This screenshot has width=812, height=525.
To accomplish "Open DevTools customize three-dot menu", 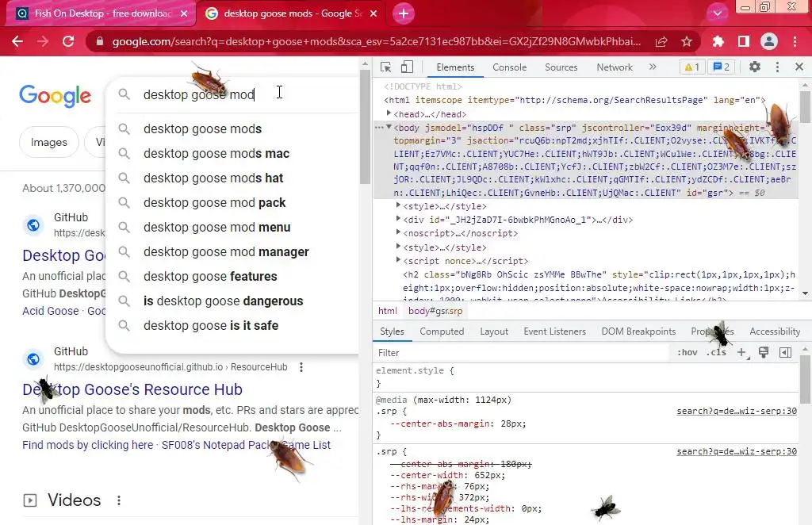I will click(x=777, y=67).
